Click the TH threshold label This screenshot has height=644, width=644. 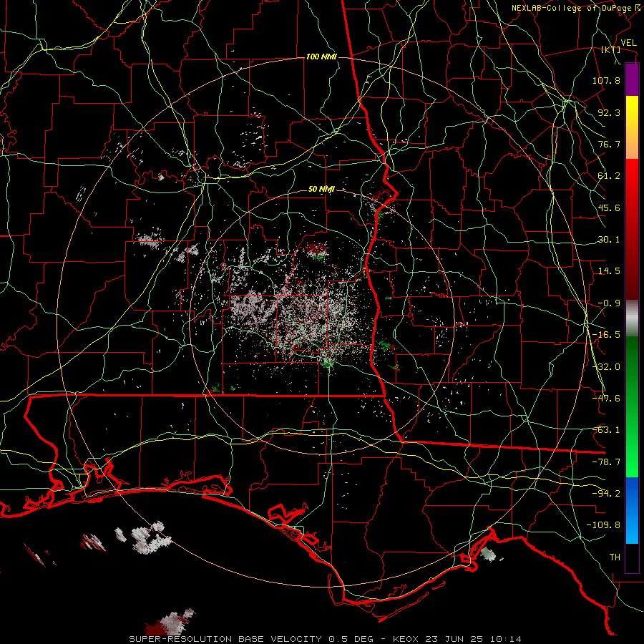615,557
